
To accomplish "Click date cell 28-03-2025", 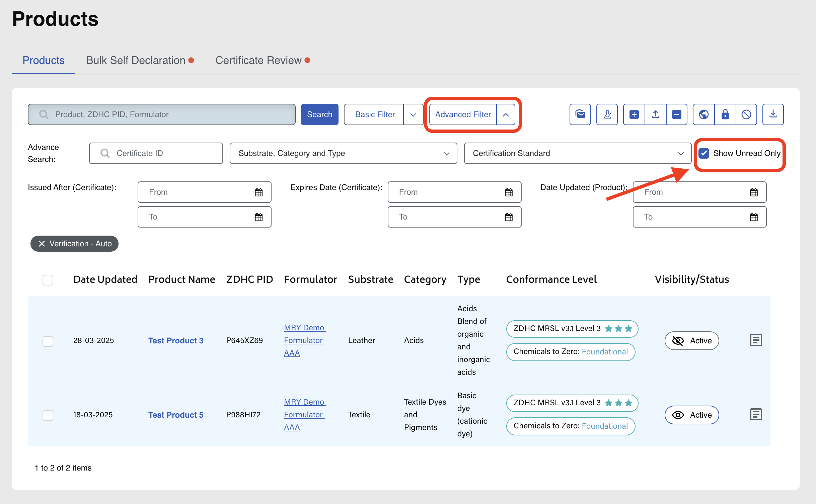I will tap(93, 341).
